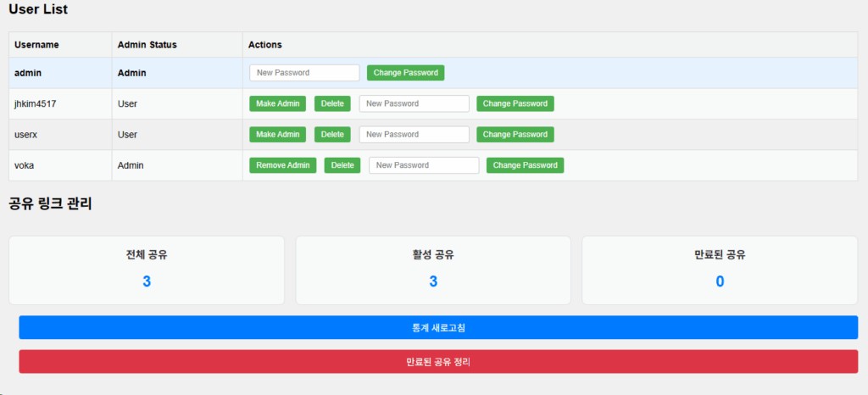Click Change Password in the userx row
The width and height of the screenshot is (868, 395).
click(515, 134)
